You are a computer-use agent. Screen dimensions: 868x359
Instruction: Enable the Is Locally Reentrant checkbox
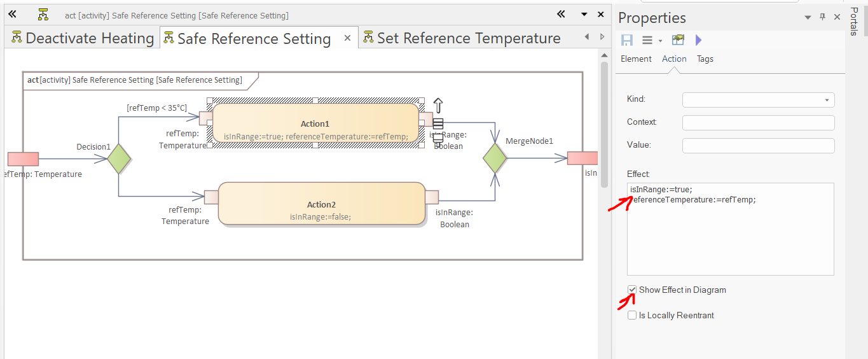(632, 315)
